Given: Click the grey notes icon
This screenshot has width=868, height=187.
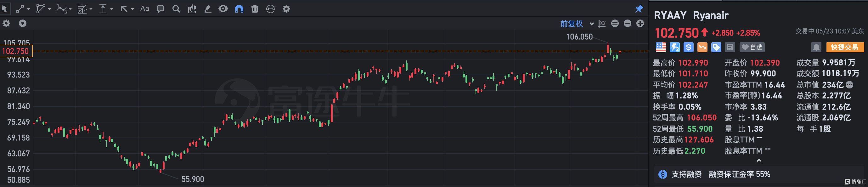Looking at the screenshot, I should coord(730,47).
